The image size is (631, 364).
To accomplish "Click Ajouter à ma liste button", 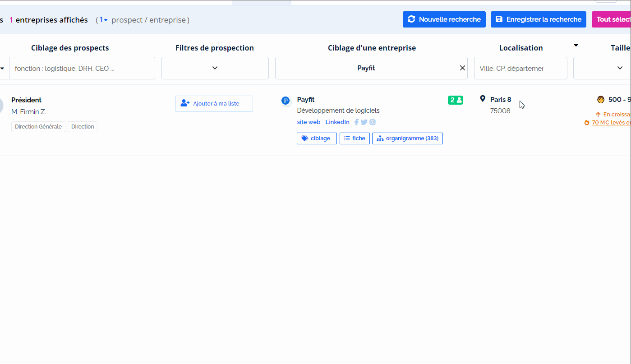I will coord(214,104).
